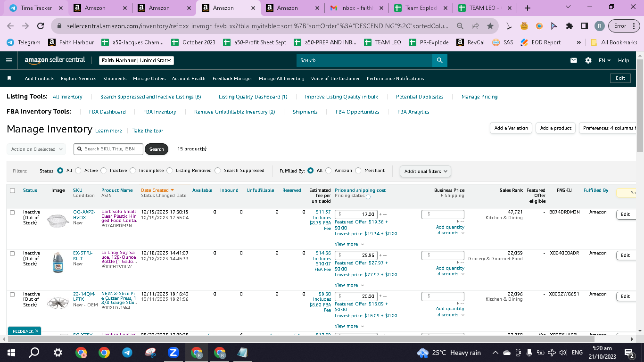Open the settings gear in Seller Central
Image resolution: width=644 pixels, height=362 pixels.
coord(588,60)
